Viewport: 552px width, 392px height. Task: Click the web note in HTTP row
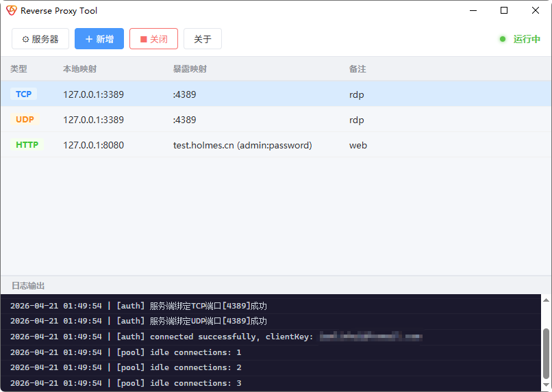click(358, 145)
